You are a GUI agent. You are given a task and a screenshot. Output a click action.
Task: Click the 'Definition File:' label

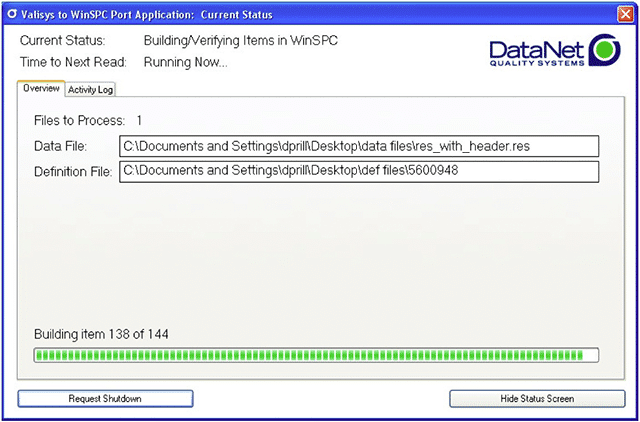pyautogui.click(x=73, y=172)
